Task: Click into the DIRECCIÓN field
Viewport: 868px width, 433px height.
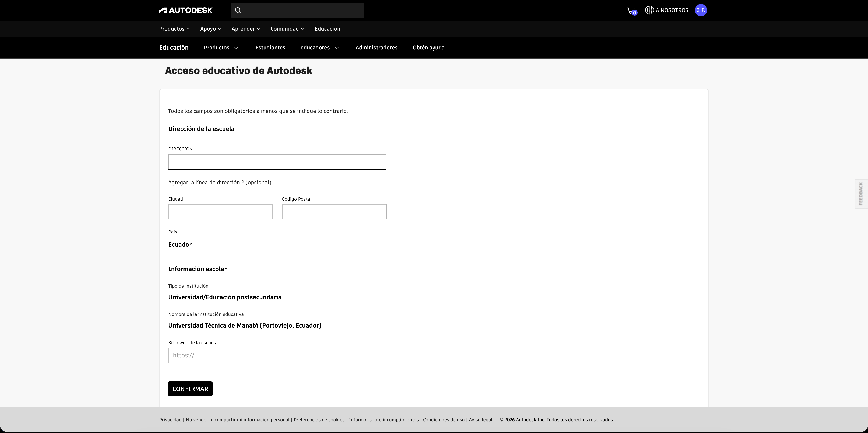Action: [277, 162]
